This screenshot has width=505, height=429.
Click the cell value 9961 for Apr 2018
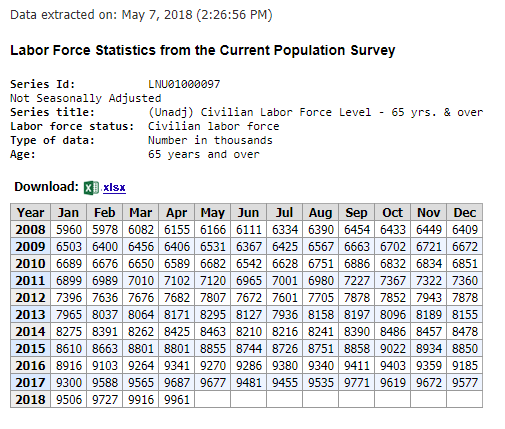point(177,399)
